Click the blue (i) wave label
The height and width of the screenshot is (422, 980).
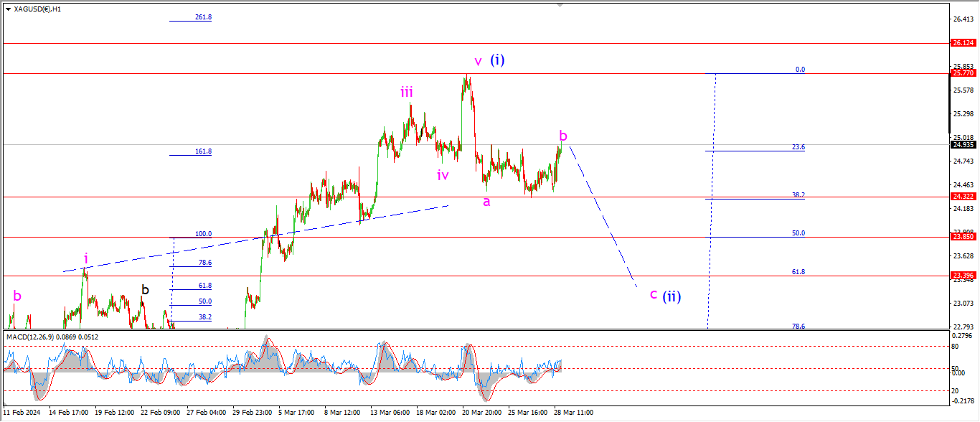497,60
